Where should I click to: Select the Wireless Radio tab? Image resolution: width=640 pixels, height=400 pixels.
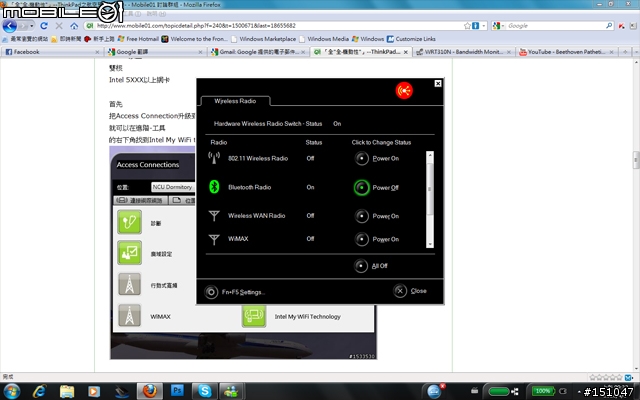(x=235, y=101)
